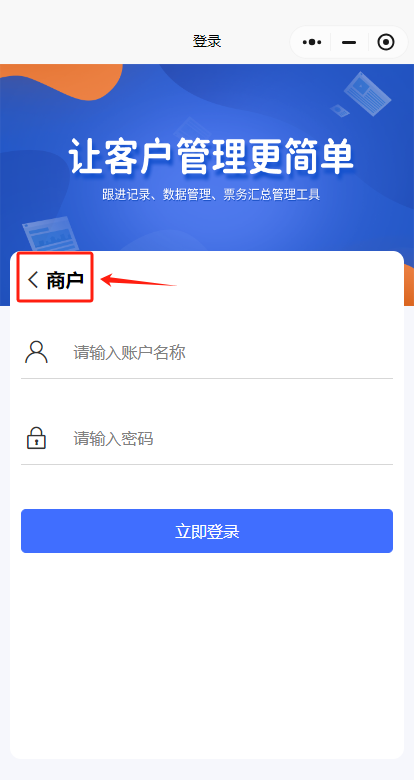The image size is (414, 780).
Task: Click the padlock icon before password field
Action: pos(36,438)
